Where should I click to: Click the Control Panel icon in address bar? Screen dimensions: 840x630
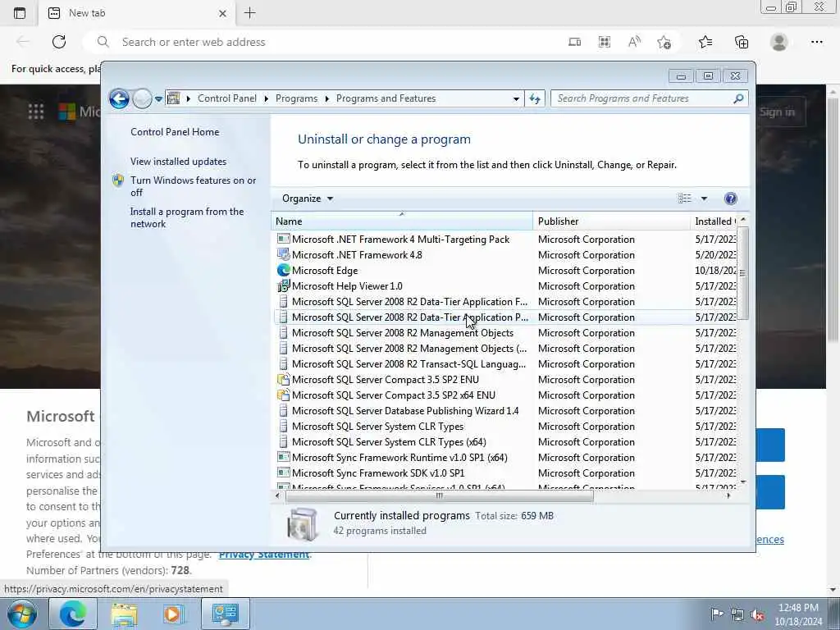click(x=174, y=98)
